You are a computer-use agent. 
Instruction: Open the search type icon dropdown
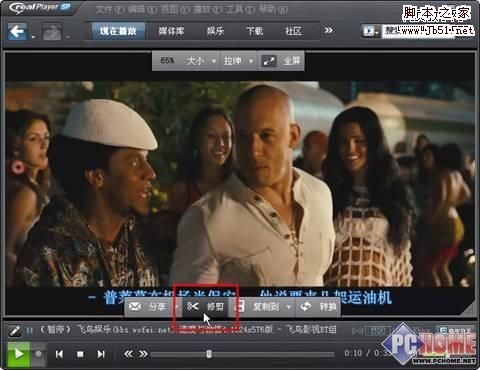(370, 31)
